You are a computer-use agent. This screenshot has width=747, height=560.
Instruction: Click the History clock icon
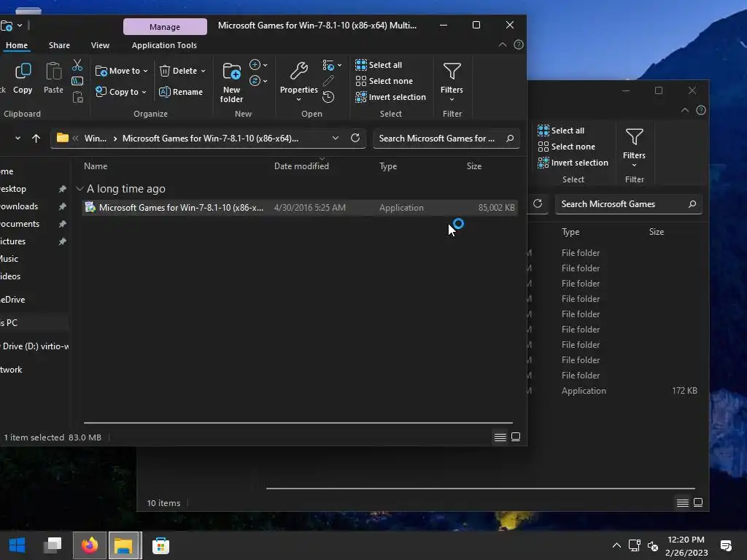click(x=328, y=97)
